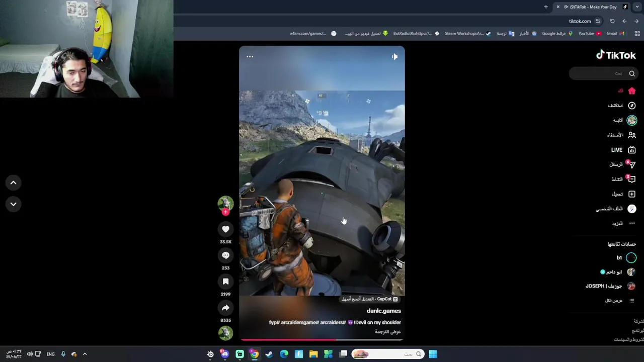Image resolution: width=644 pixels, height=362 pixels.
Task: Open the BotRix bookmark
Action: click(416, 34)
